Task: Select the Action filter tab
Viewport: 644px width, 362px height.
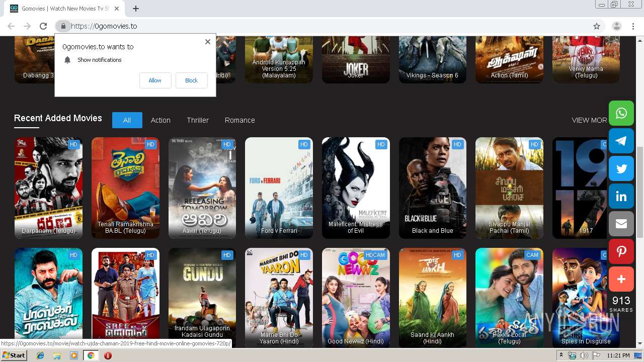Action: coord(160,120)
